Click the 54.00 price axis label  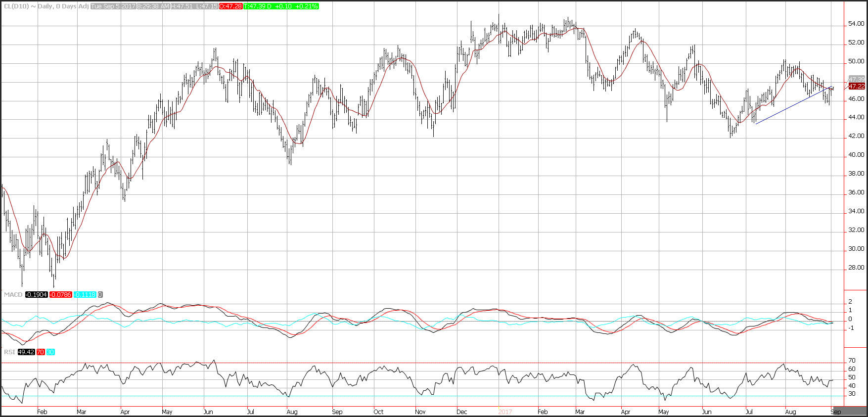[x=856, y=24]
